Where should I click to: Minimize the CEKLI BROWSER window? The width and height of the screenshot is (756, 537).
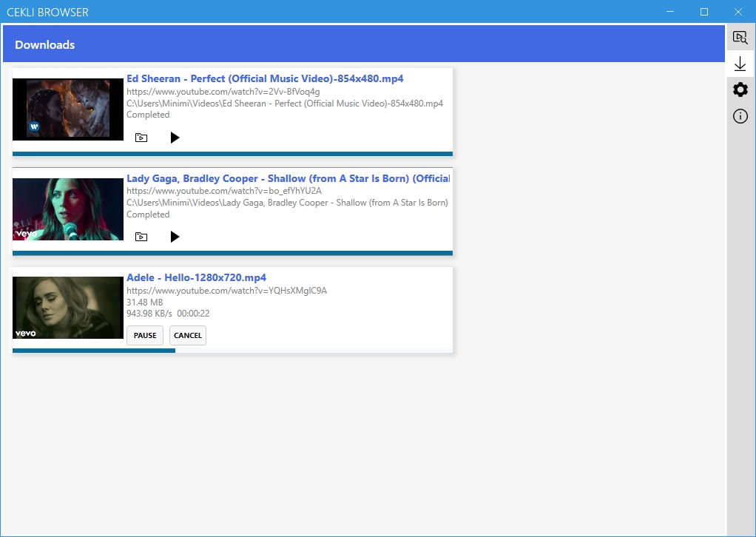click(670, 12)
